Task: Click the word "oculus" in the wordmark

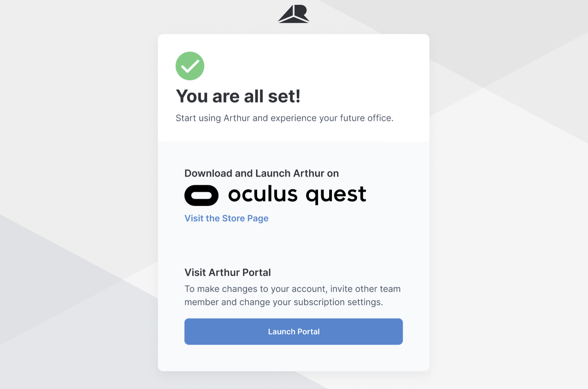Action: click(263, 194)
